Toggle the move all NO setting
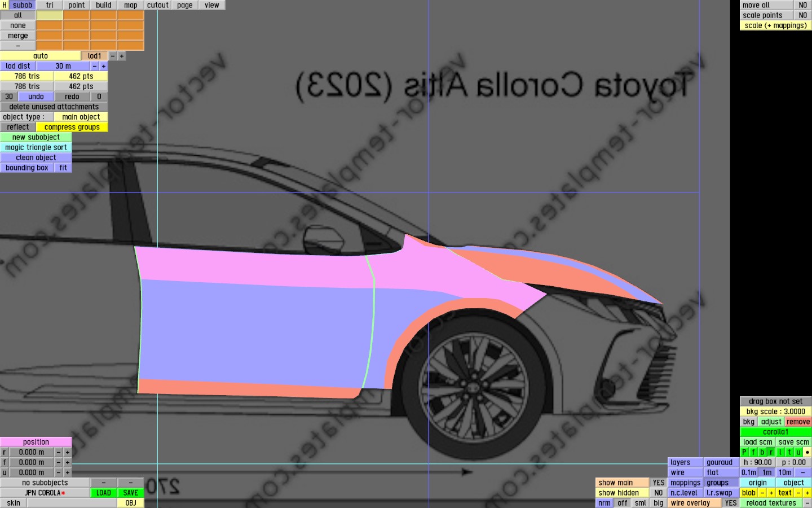The width and height of the screenshot is (812, 508). [x=803, y=5]
